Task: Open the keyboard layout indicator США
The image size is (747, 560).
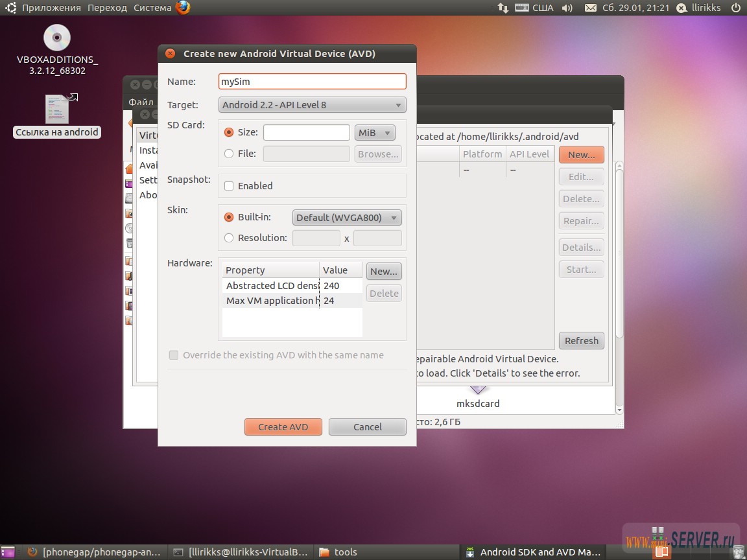Action: click(x=534, y=8)
